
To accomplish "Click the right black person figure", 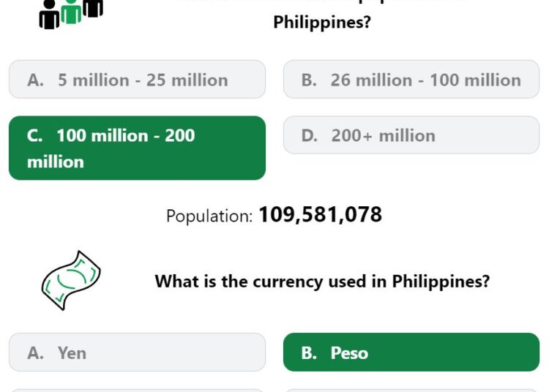I will [93, 8].
